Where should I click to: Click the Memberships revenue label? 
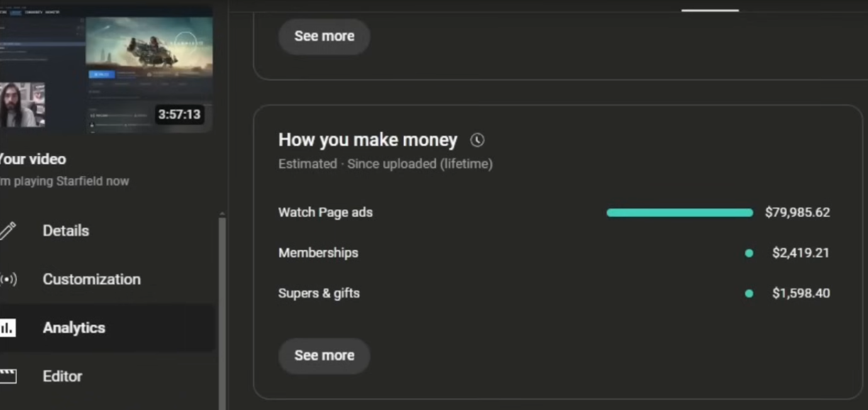(x=318, y=253)
